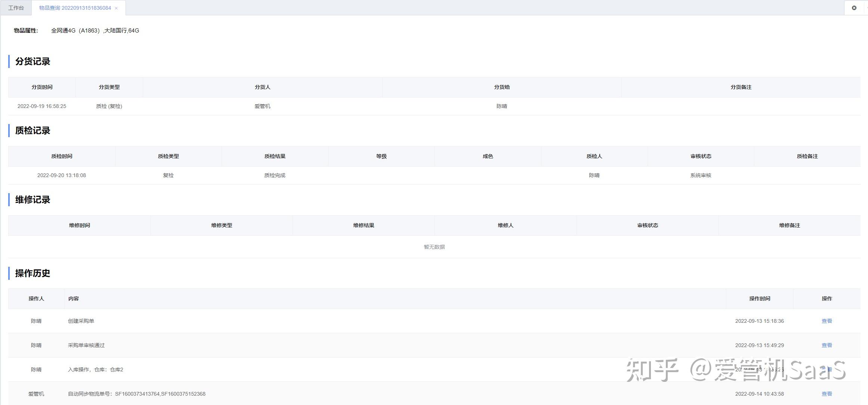The height and width of the screenshot is (405, 868).
Task: Click the 质检结果 column header
Action: pyautogui.click(x=275, y=156)
